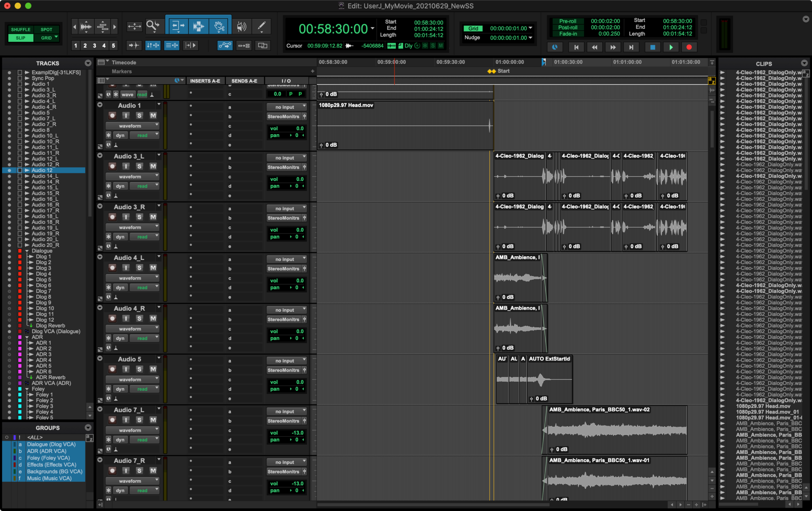Select zoom preset 3
The height and width of the screenshot is (511, 812).
pyautogui.click(x=95, y=46)
